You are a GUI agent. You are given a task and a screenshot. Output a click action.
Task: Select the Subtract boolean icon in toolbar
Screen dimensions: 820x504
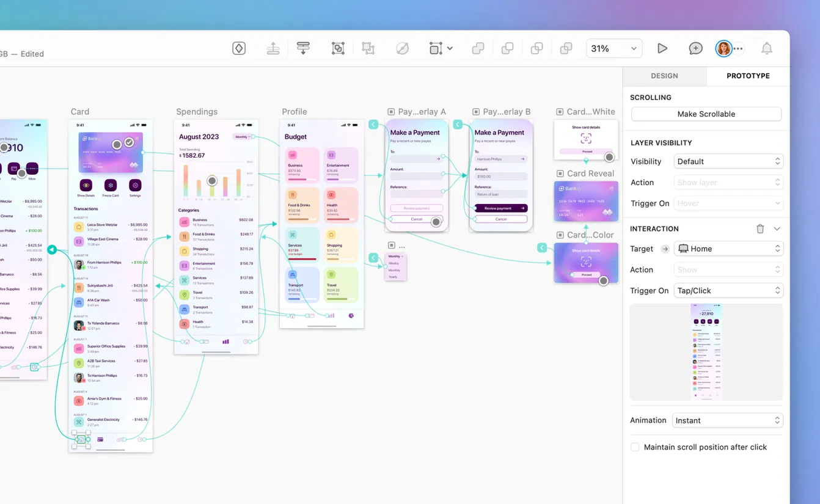tap(507, 48)
